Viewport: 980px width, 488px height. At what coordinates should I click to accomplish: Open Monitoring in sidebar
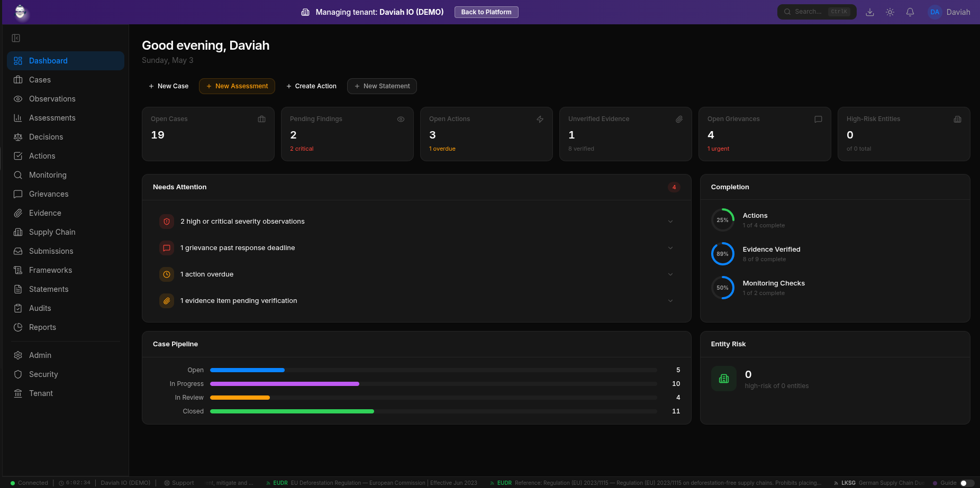(66, 175)
